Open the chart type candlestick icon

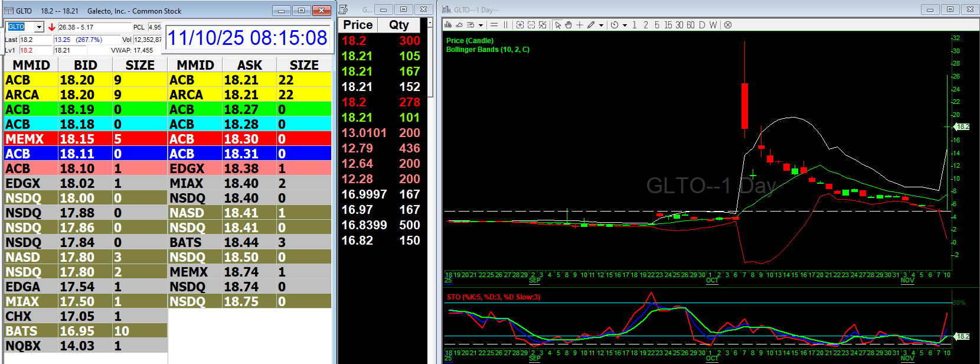pyautogui.click(x=449, y=25)
